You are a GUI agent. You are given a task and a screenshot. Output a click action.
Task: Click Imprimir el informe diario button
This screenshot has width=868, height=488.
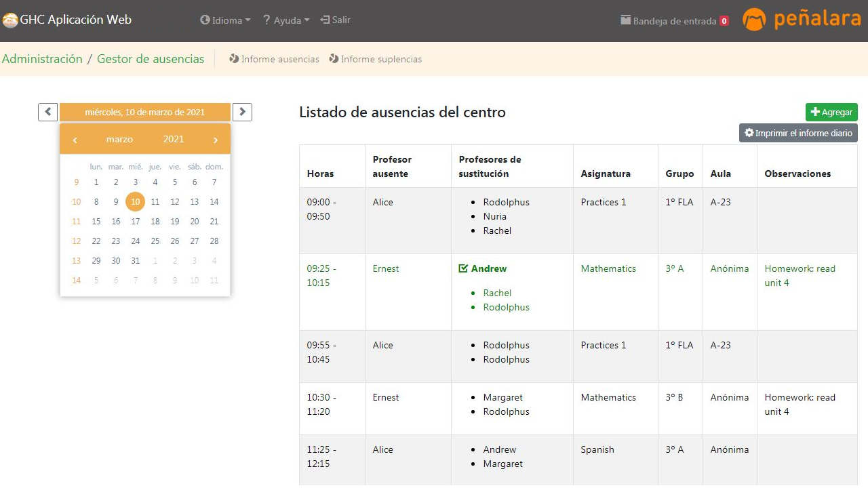[798, 133]
